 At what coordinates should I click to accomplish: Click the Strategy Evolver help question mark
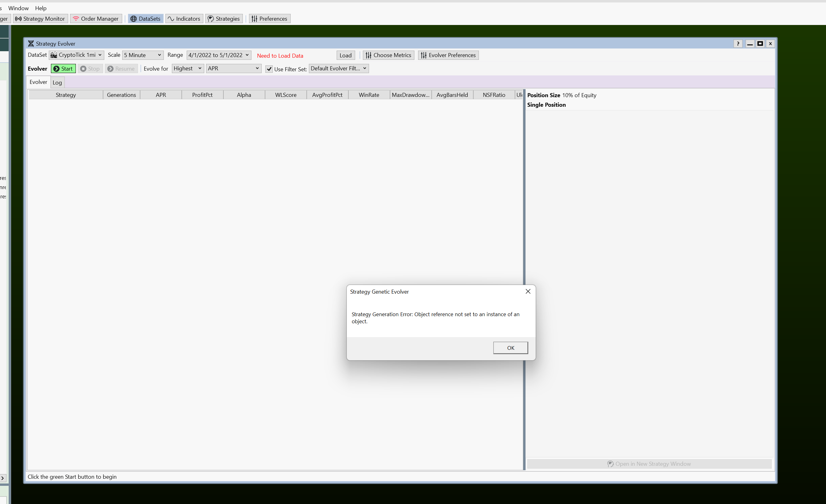(737, 43)
